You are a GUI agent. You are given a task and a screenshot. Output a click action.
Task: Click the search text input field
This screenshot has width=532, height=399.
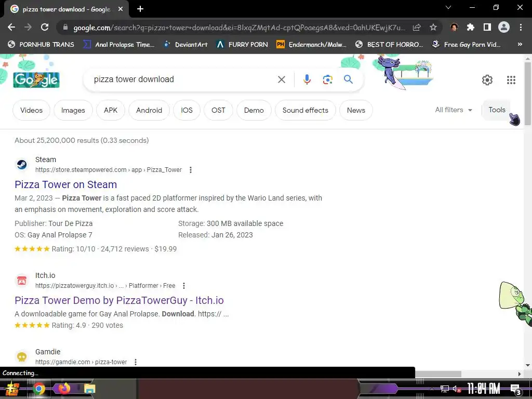(x=183, y=79)
